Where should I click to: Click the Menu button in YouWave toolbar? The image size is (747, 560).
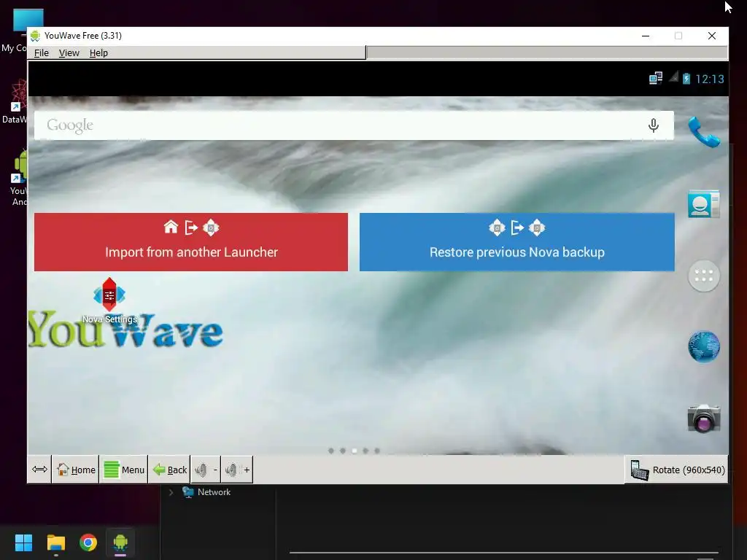pyautogui.click(x=124, y=470)
